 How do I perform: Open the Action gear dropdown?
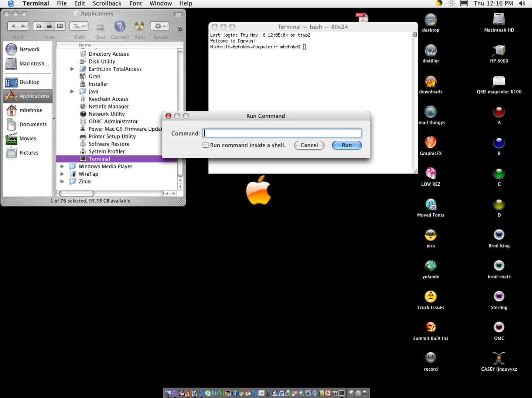160,26
